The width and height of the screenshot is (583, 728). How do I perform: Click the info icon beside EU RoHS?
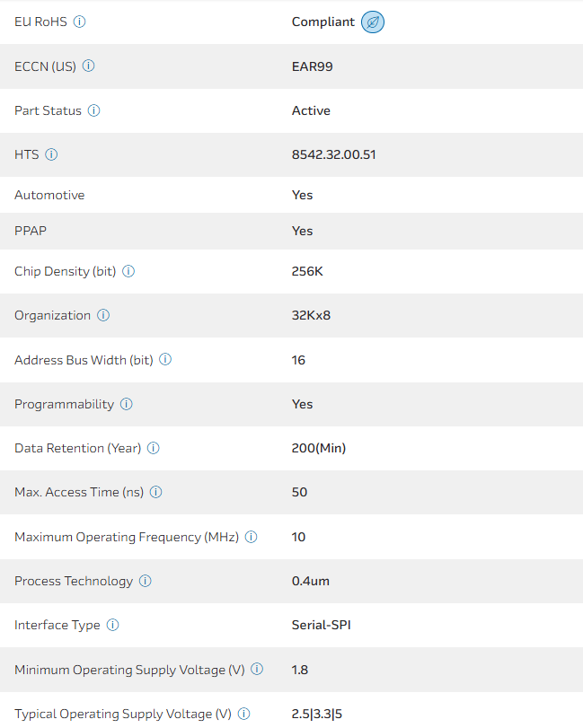(80, 22)
